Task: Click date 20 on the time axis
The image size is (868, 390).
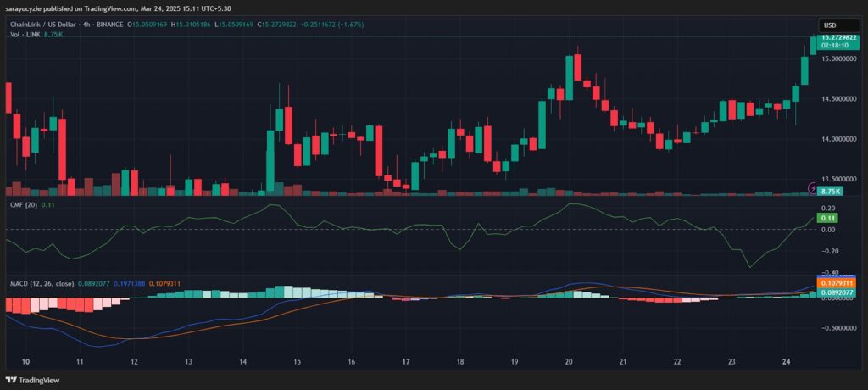Action: (569, 361)
